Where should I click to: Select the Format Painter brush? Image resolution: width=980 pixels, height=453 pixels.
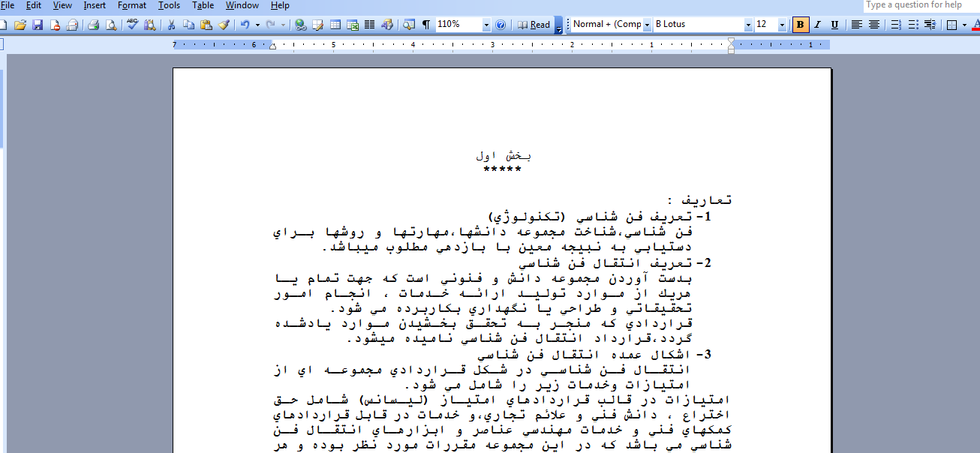224,25
